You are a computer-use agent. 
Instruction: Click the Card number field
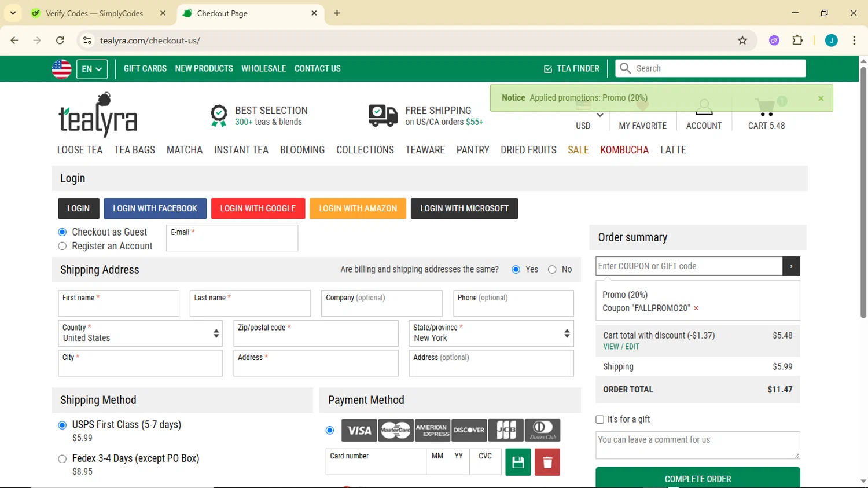tap(376, 462)
